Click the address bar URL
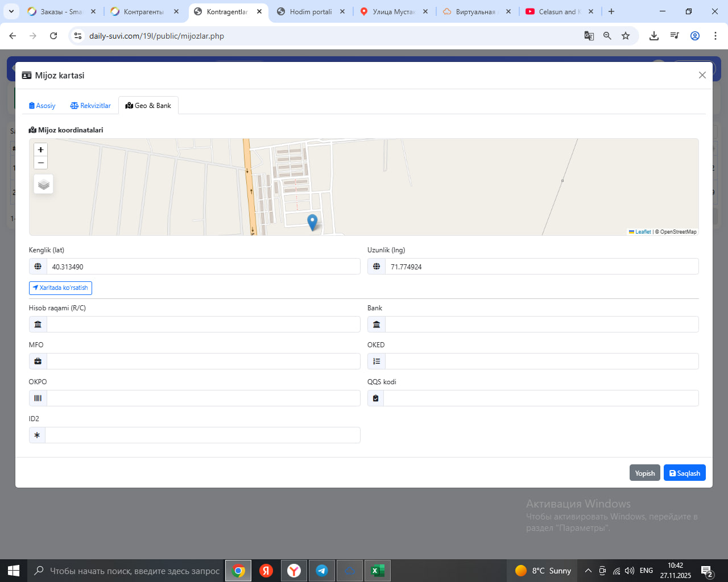 pyautogui.click(x=156, y=36)
